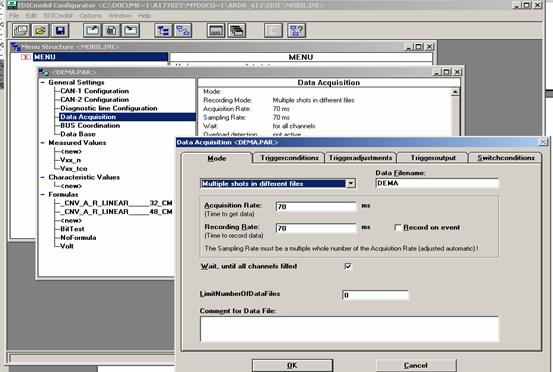Select the Mode tab
This screenshot has width=553, height=372.
click(x=217, y=158)
